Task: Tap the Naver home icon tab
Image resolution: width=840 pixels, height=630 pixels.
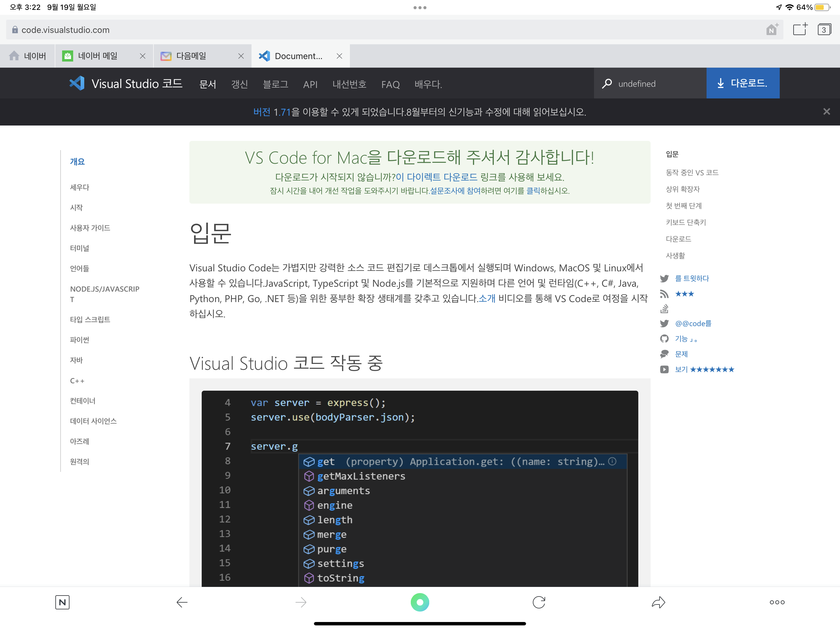Action: coord(14,56)
